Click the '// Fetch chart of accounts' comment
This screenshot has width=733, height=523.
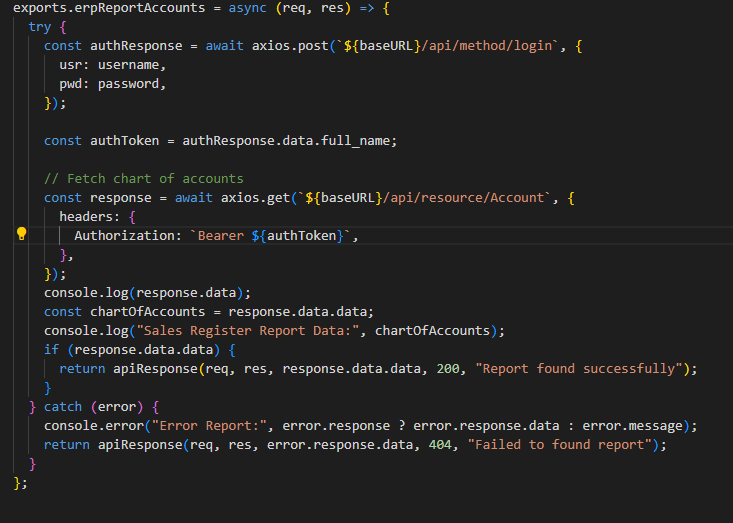pos(144,179)
